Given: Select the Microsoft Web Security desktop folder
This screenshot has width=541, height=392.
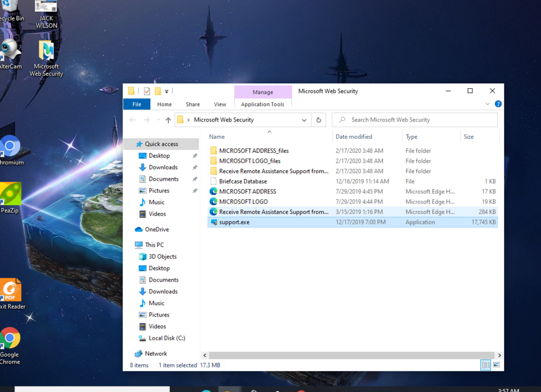Looking at the screenshot, I should pyautogui.click(x=46, y=59).
